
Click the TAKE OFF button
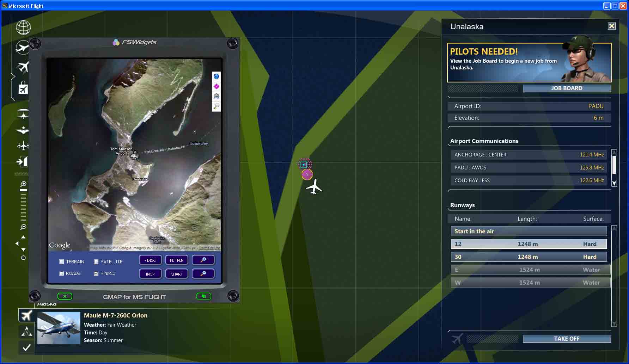[x=567, y=339]
